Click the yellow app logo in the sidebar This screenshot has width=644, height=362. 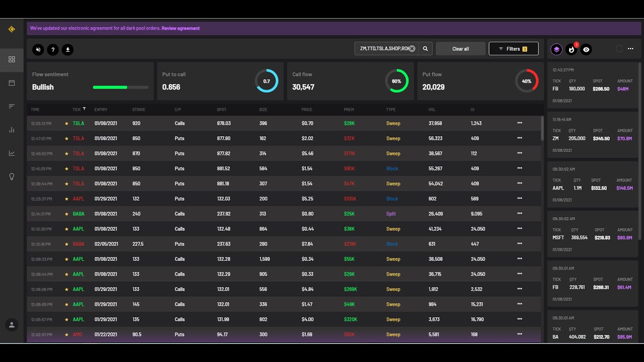[x=12, y=29]
